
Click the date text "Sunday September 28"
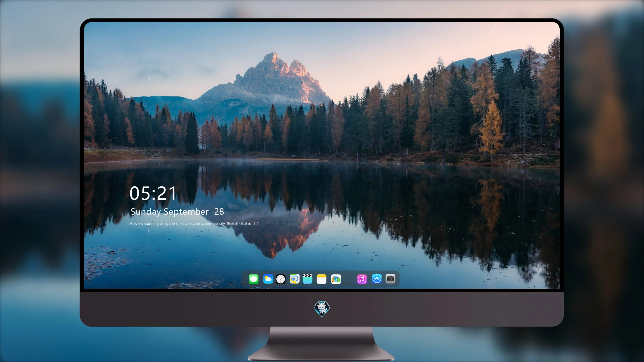[x=177, y=212]
